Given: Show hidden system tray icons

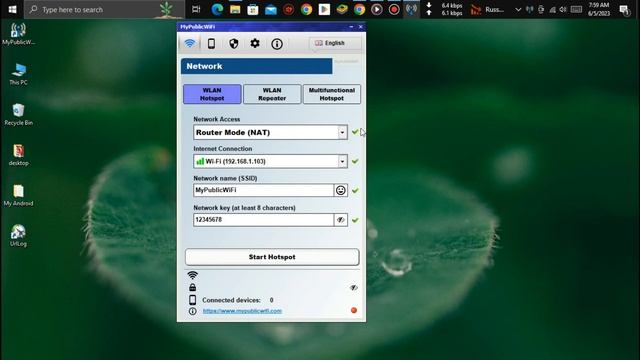Looking at the screenshot, I should click(x=518, y=9).
